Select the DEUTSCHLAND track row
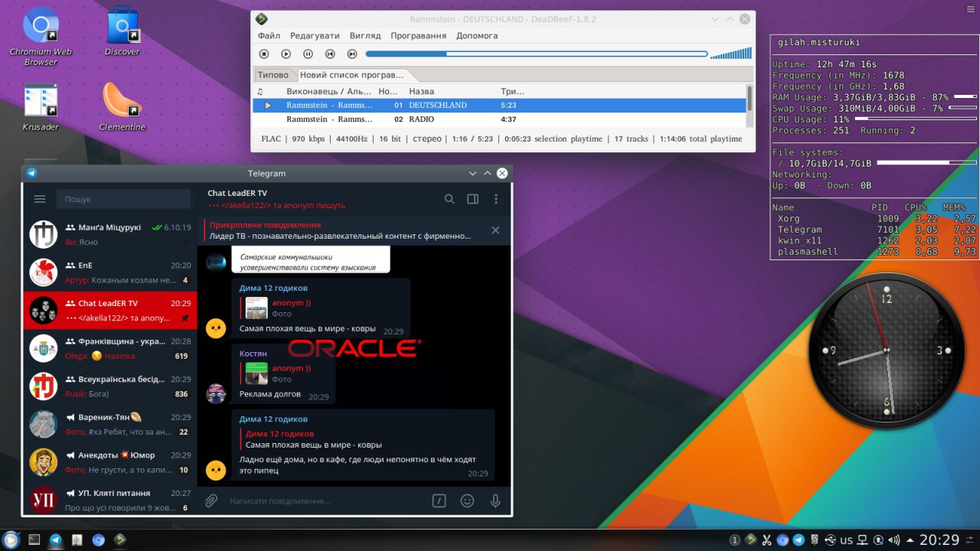The height and width of the screenshot is (551, 980). (x=499, y=105)
